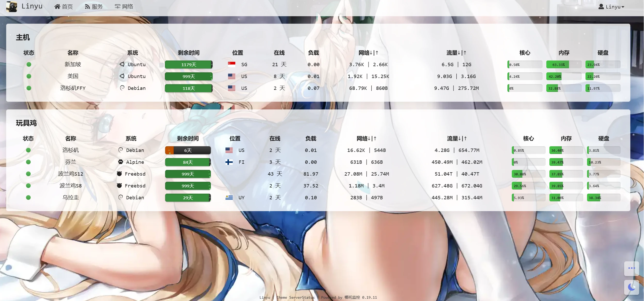
Task: Open the 网络 menu
Action: [124, 6]
